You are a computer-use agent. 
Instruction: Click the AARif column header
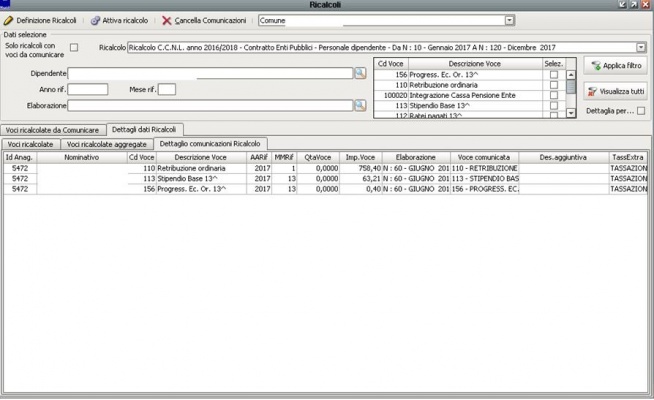(x=259, y=157)
